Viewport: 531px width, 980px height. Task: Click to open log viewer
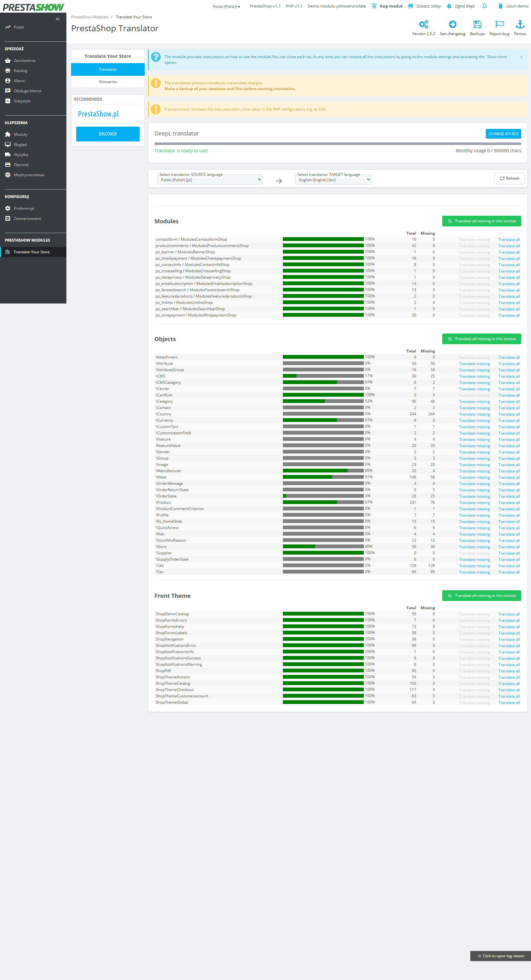coord(500,956)
